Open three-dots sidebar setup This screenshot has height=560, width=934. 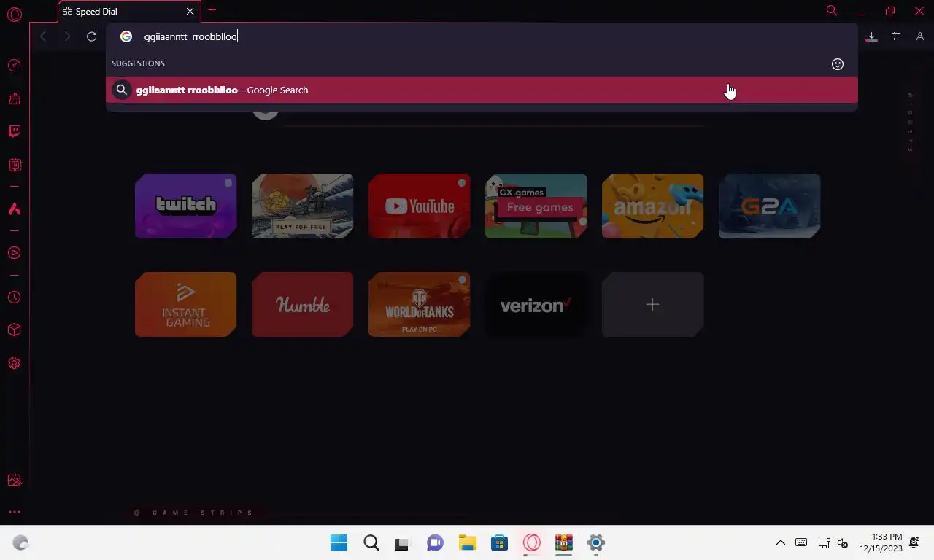(15, 512)
